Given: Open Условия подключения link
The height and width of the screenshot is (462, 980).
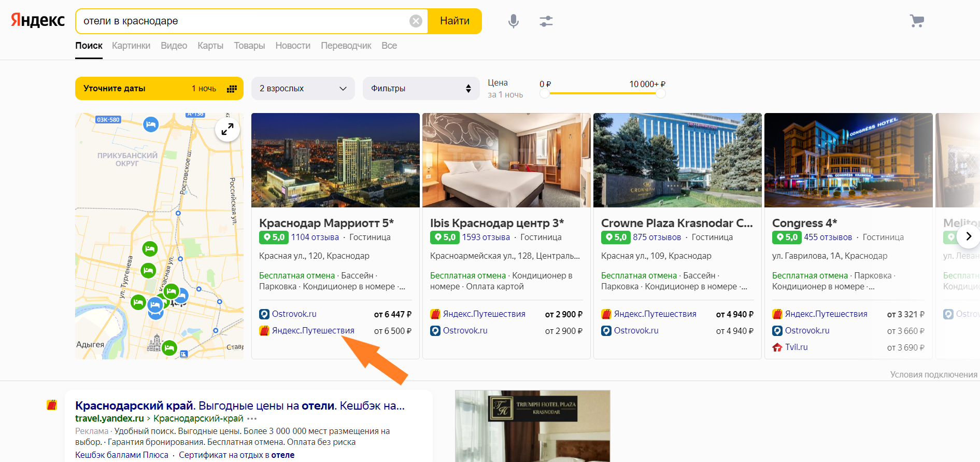Looking at the screenshot, I should (934, 374).
